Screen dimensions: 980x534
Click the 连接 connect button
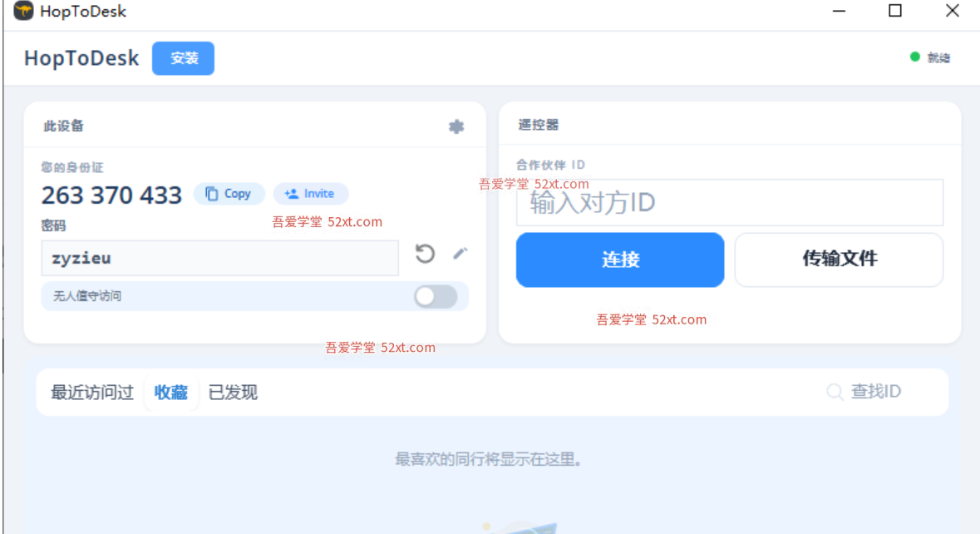tap(620, 260)
